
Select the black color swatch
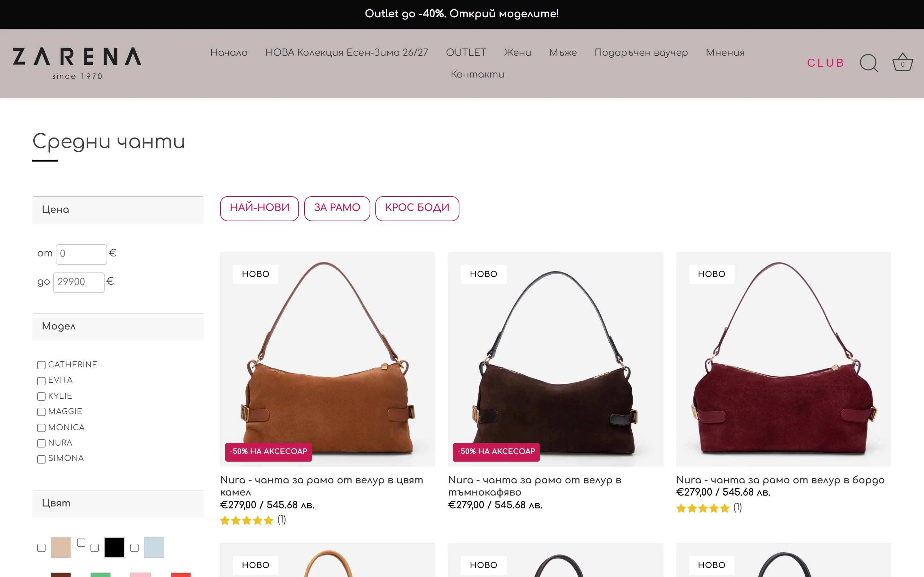tap(114, 547)
